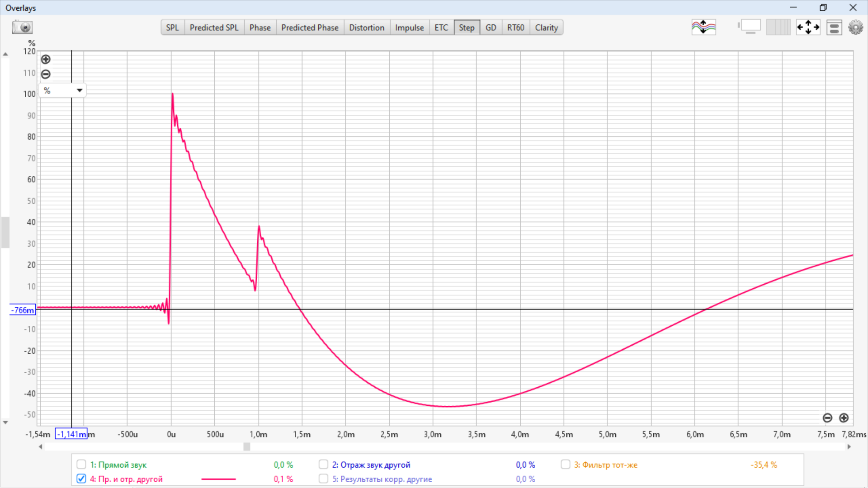Uncheck trace 4 Пр. и отр. другой

(x=81, y=479)
